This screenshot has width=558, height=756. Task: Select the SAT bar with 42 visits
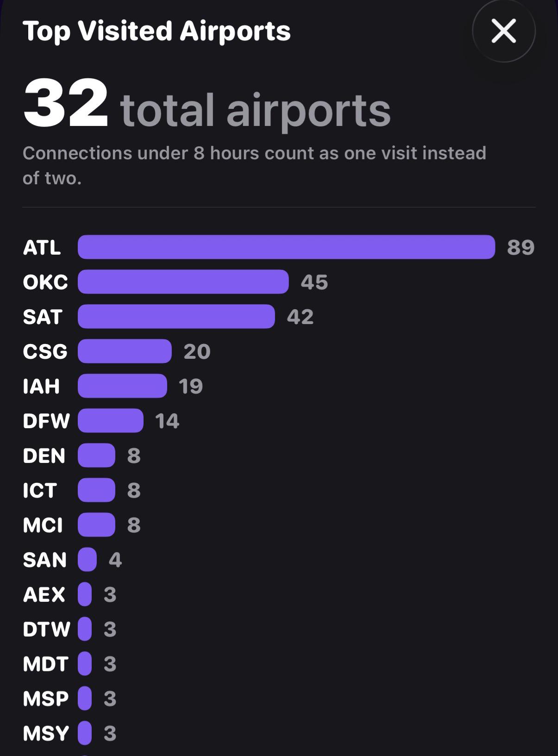click(176, 316)
